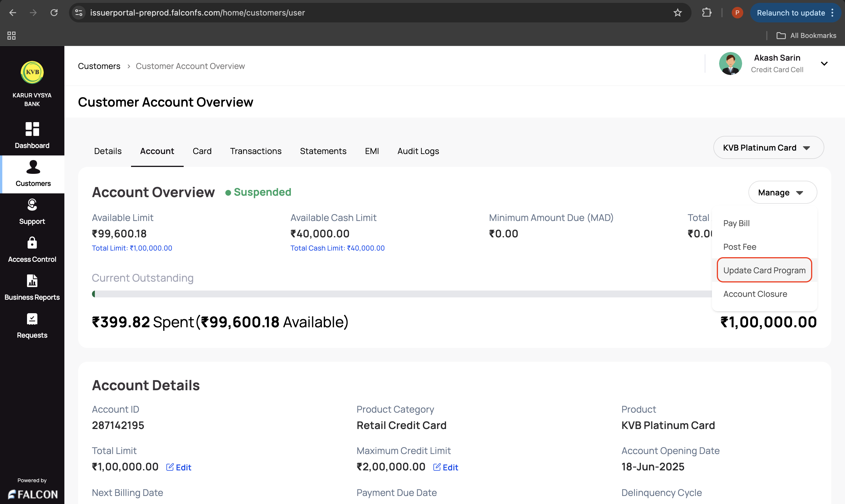Open the browser extensions puzzle icon
Viewport: 845px width, 504px height.
click(706, 13)
